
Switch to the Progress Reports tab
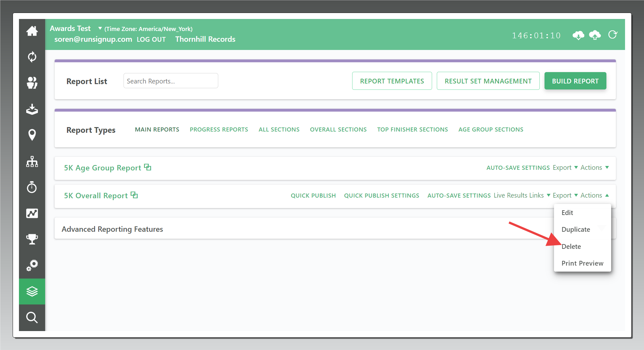click(219, 129)
